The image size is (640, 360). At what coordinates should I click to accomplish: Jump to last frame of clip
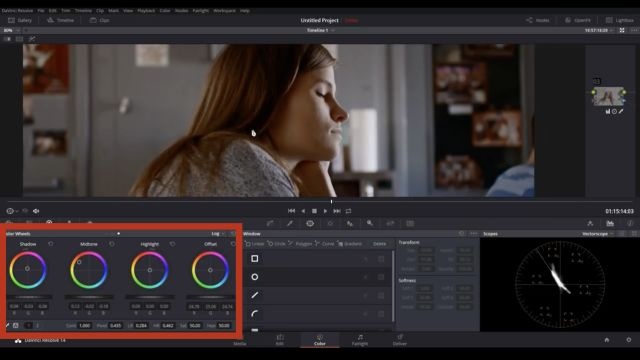[x=337, y=211]
